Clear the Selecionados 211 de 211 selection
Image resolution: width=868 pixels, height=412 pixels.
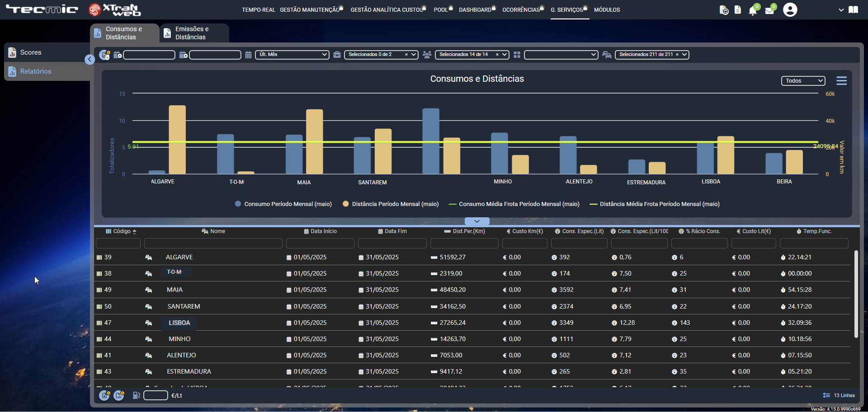click(677, 55)
